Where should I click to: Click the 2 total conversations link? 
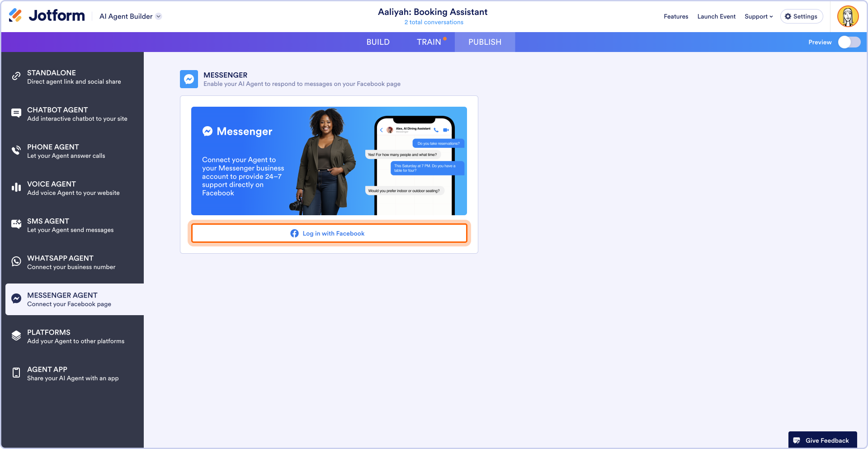click(x=434, y=22)
